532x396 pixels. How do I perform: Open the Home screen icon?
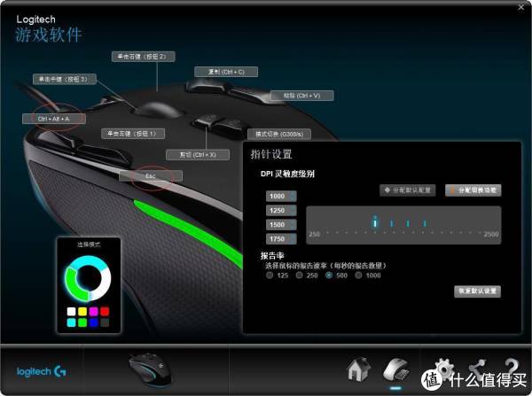tap(359, 369)
